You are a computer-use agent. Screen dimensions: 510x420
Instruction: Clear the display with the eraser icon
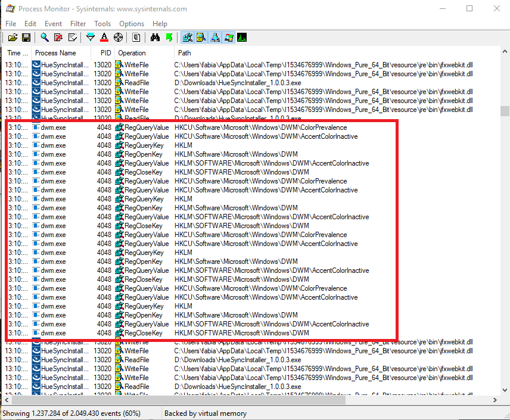[x=73, y=38]
